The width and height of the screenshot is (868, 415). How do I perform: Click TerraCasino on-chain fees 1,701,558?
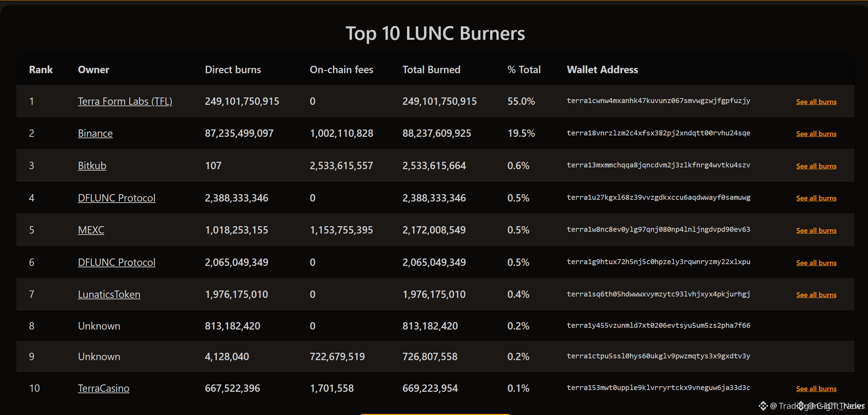pyautogui.click(x=332, y=388)
